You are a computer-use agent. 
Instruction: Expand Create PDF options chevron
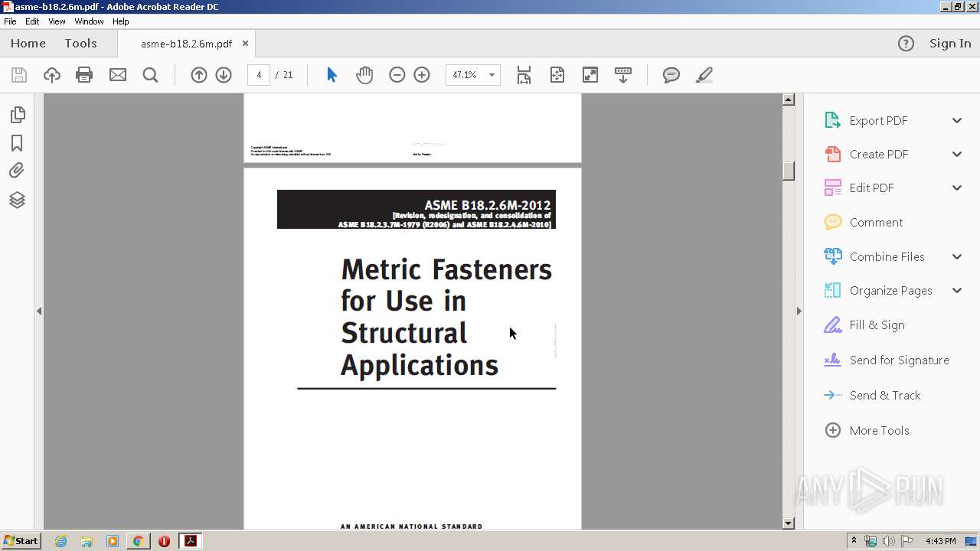click(957, 155)
